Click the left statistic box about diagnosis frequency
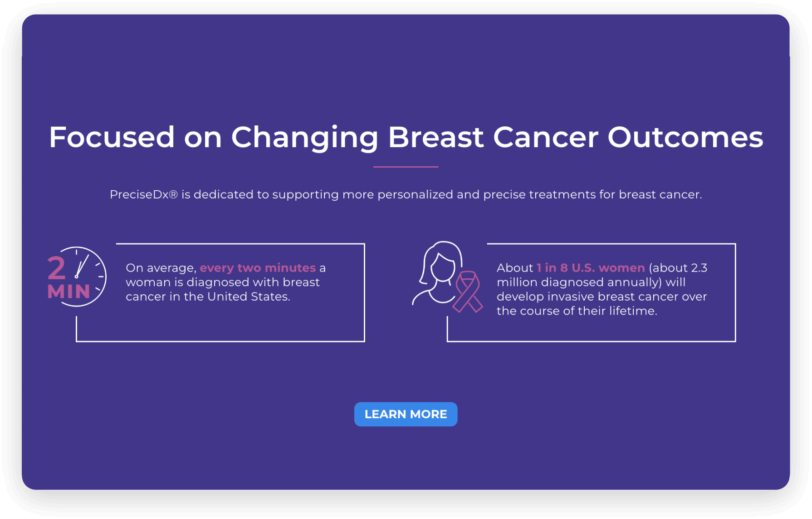812x519 pixels. point(220,292)
